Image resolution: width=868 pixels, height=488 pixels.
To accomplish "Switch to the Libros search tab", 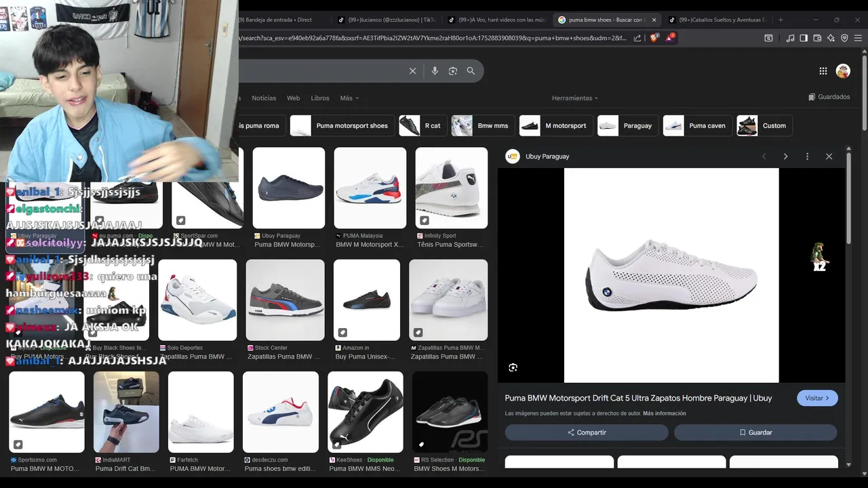I will click(x=320, y=98).
